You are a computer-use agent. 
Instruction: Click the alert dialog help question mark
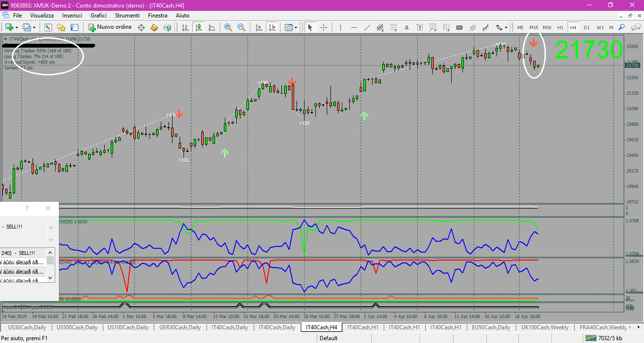coord(27,208)
